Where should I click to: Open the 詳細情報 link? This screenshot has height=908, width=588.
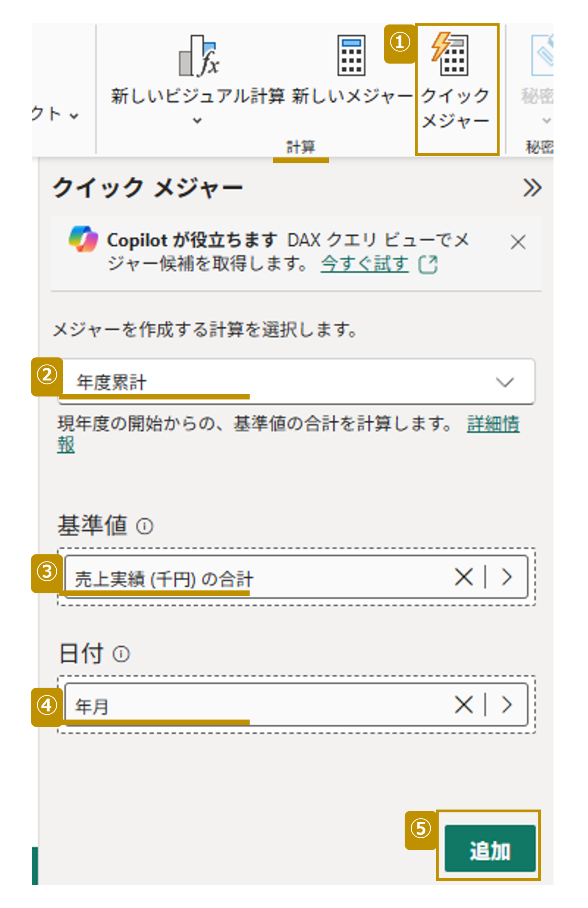click(x=492, y=424)
